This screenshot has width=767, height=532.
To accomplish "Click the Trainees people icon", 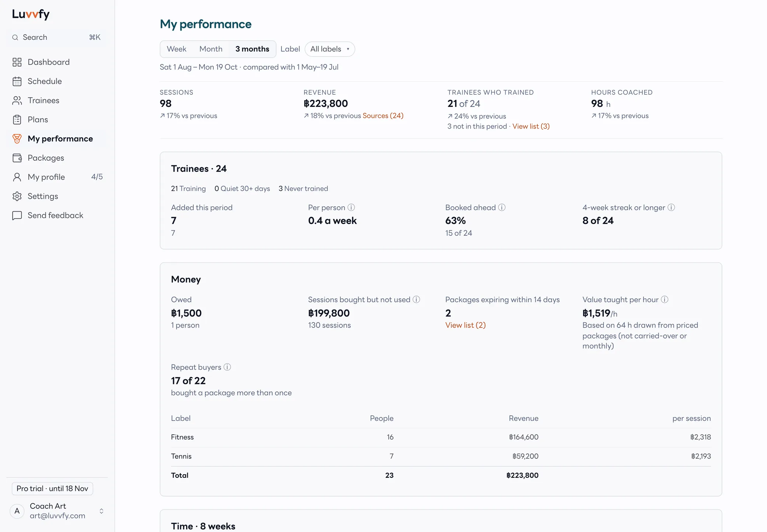I will 17,100.
